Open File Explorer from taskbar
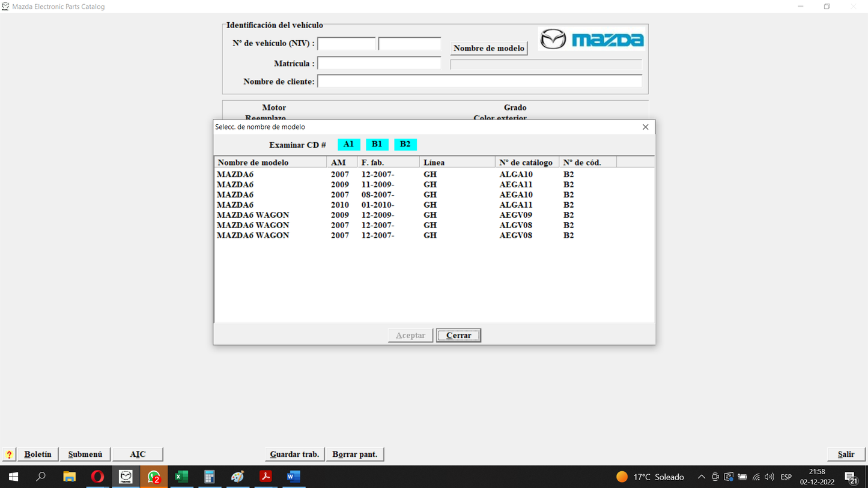The width and height of the screenshot is (868, 488). (x=69, y=477)
